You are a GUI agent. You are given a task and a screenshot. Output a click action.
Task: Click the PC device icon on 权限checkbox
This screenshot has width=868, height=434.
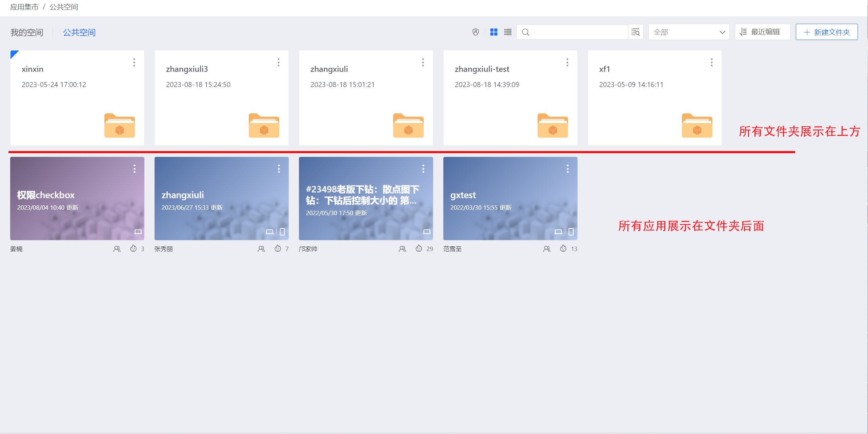point(138,232)
